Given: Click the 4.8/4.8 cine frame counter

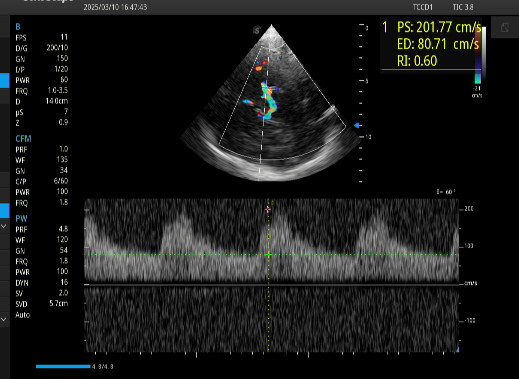Looking at the screenshot, I should point(103,366).
